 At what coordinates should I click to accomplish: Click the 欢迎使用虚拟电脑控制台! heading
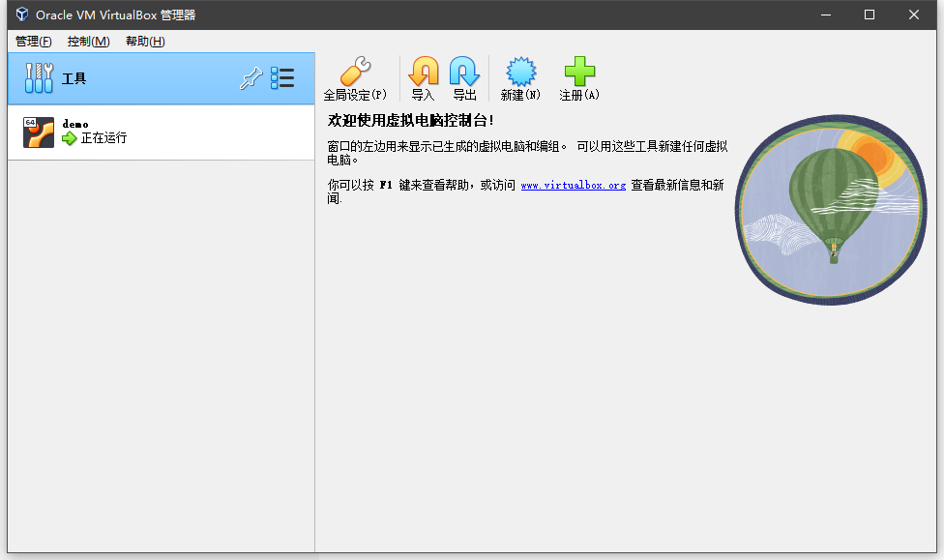click(411, 121)
